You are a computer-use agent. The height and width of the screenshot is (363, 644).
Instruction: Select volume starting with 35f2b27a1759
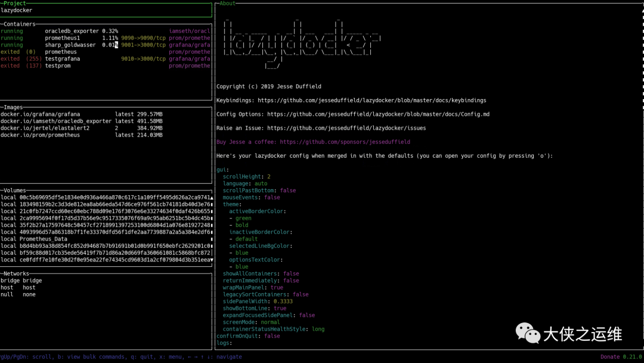pos(105,225)
